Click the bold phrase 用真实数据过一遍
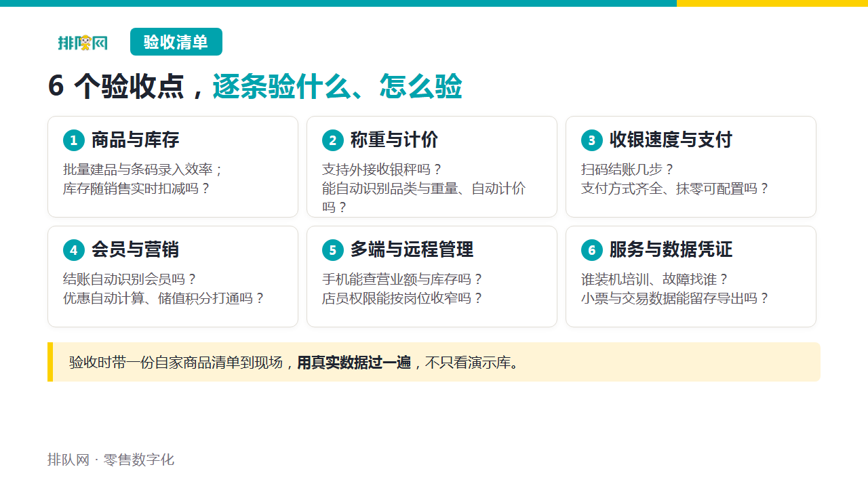 [x=354, y=363]
